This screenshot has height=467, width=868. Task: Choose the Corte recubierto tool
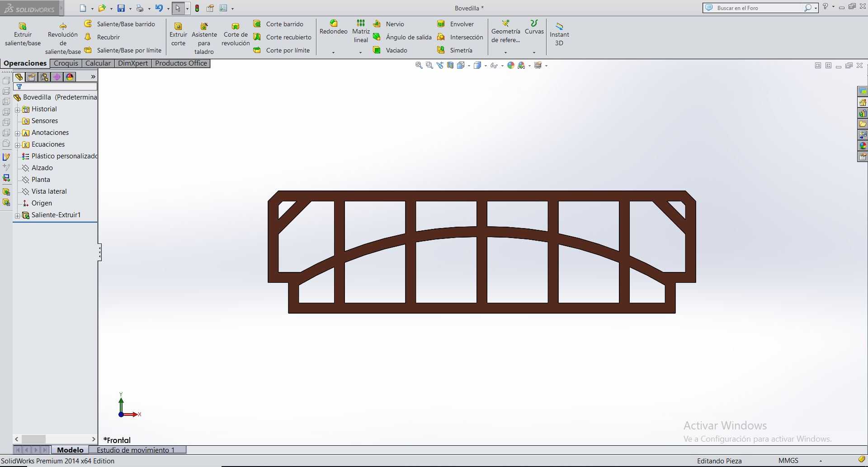283,37
